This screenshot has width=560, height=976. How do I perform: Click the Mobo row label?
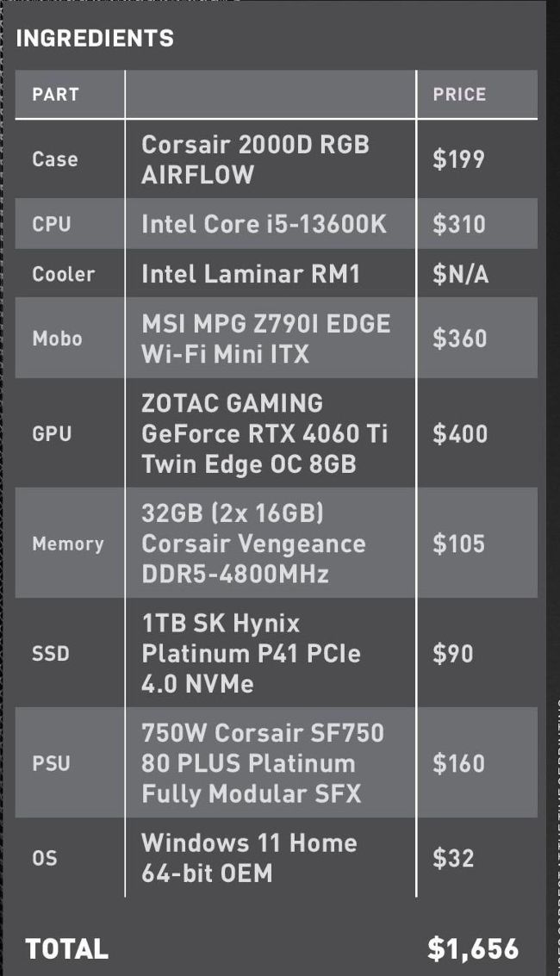(57, 339)
